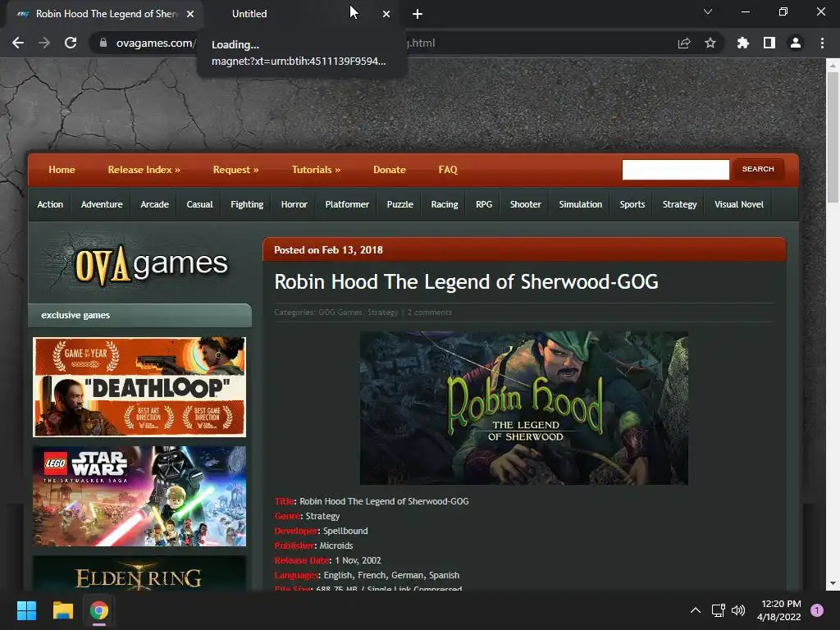
Task: Browse the Visual Novel genre
Action: click(739, 204)
